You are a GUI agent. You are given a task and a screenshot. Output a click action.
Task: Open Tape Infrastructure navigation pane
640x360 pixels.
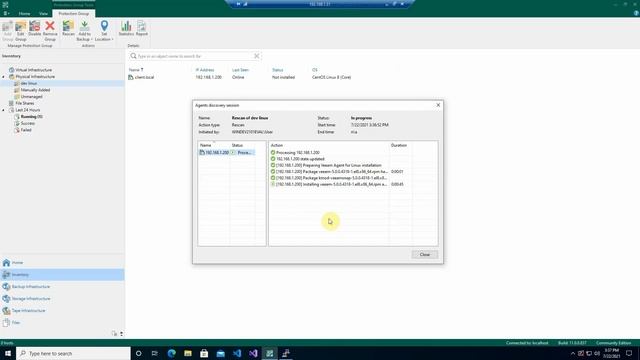tap(62, 311)
